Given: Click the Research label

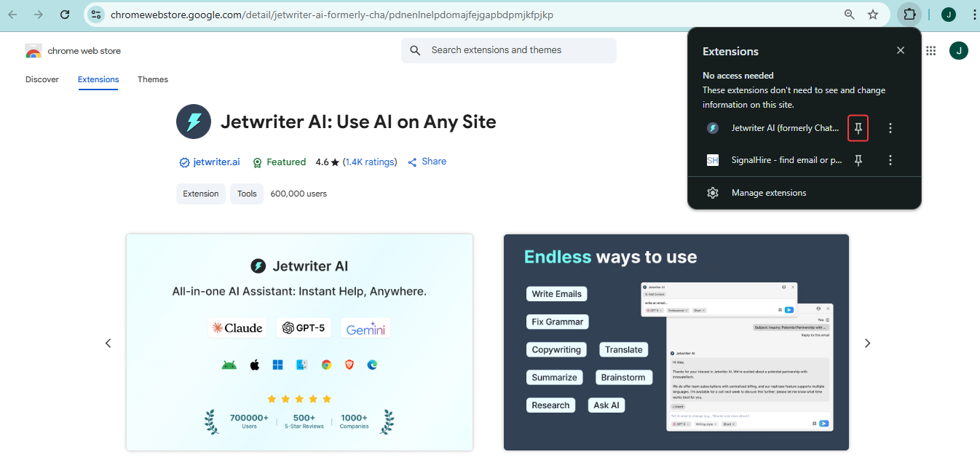Looking at the screenshot, I should [550, 405].
